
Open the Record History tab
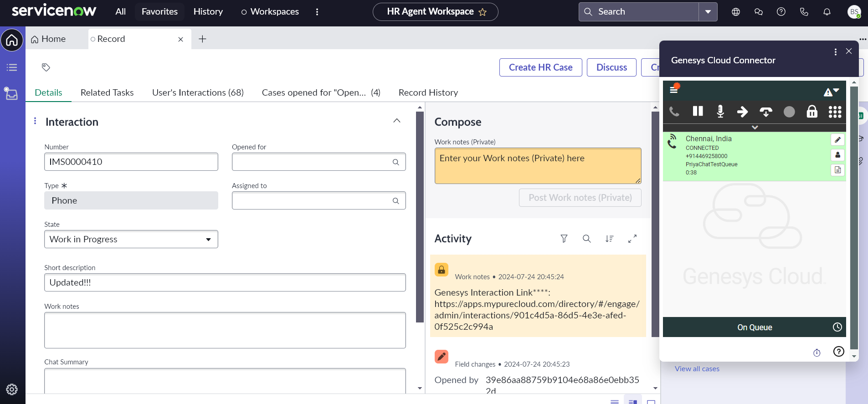click(428, 92)
